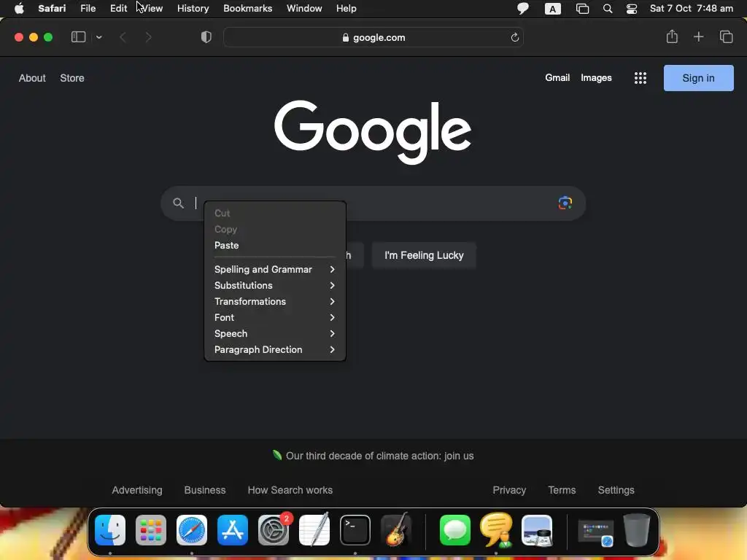The height and width of the screenshot is (560, 747).
Task: Open the yellow speech bubble app in Dock
Action: point(496,530)
